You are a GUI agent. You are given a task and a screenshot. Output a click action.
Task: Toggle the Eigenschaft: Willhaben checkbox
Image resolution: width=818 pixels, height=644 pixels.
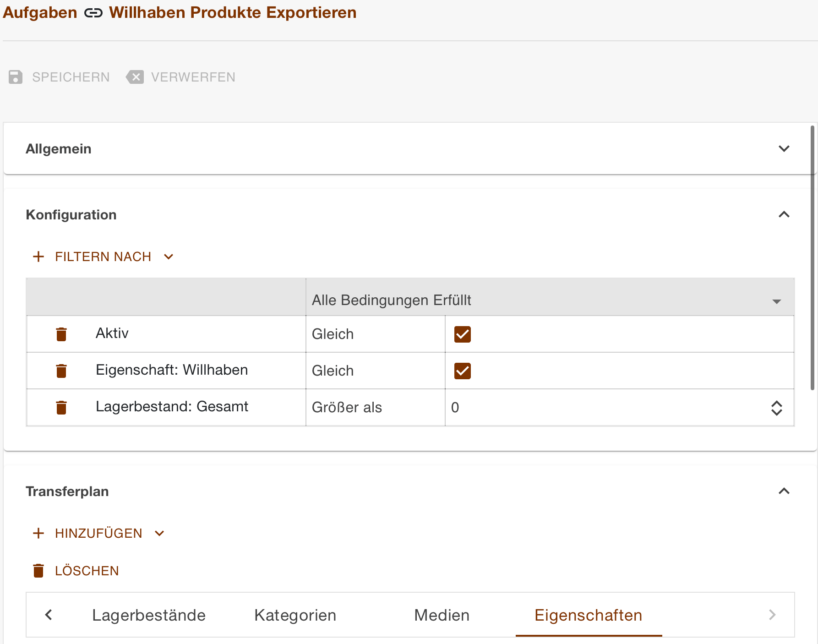(463, 371)
